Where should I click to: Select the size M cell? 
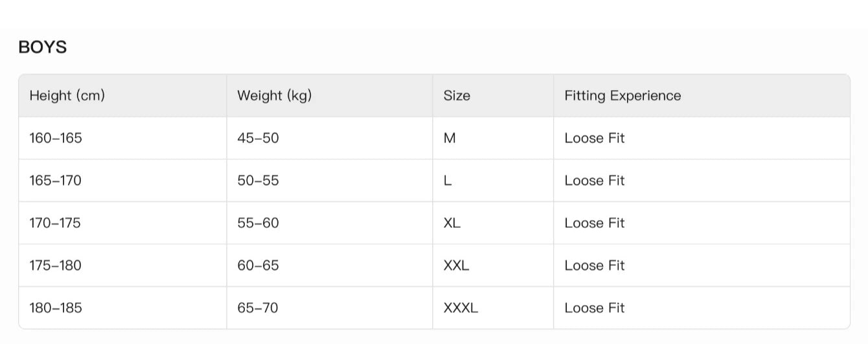450,138
